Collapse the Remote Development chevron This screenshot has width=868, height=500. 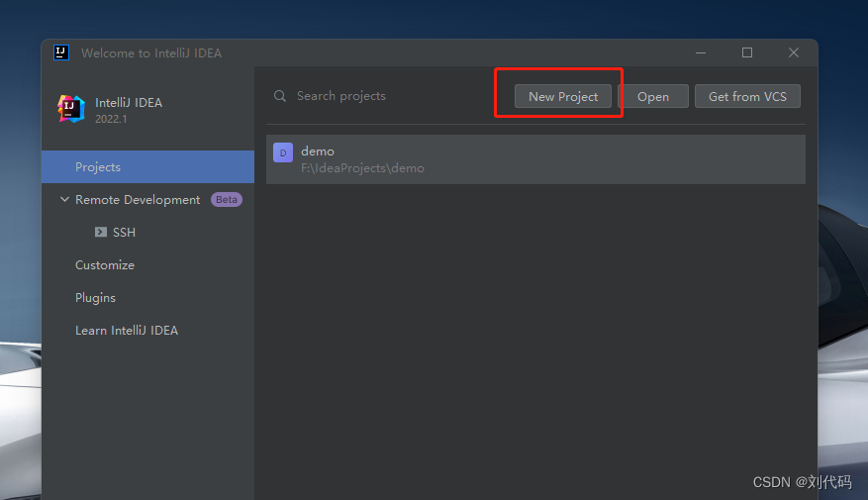click(x=64, y=199)
